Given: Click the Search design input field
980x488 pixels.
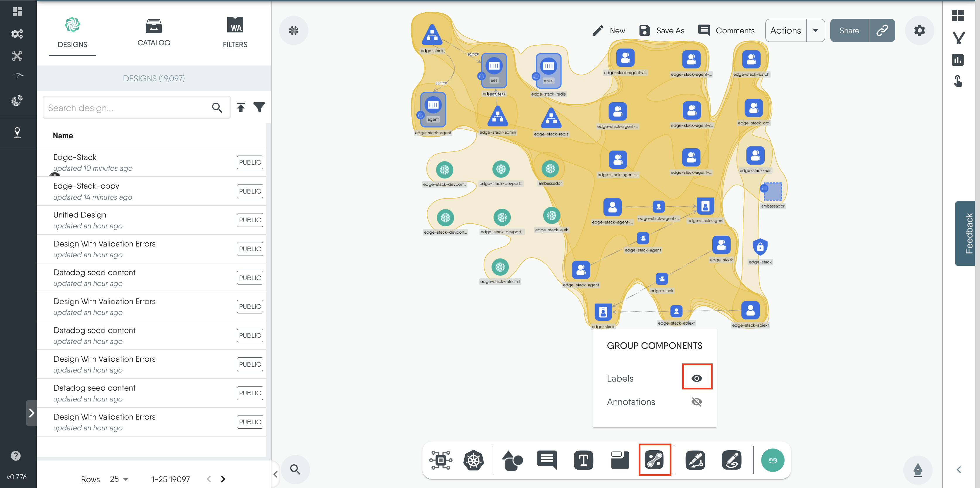Looking at the screenshot, I should 128,108.
